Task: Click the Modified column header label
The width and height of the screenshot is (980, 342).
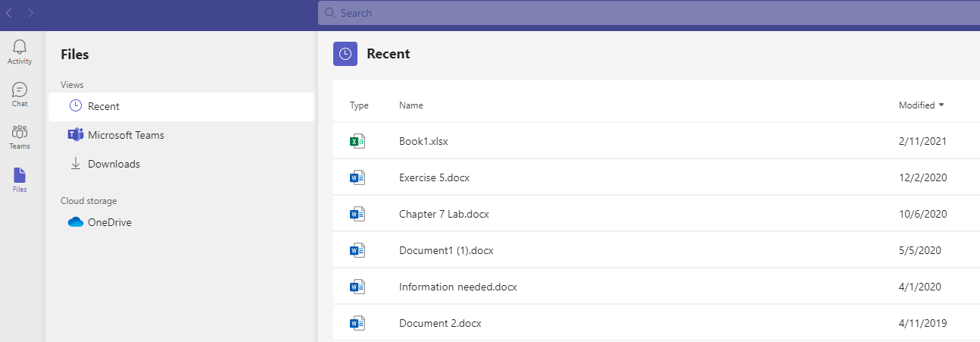Action: coord(916,105)
